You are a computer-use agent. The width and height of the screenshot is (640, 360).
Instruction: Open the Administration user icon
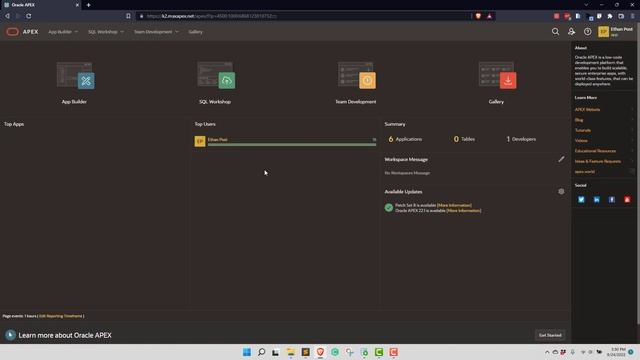571,31
